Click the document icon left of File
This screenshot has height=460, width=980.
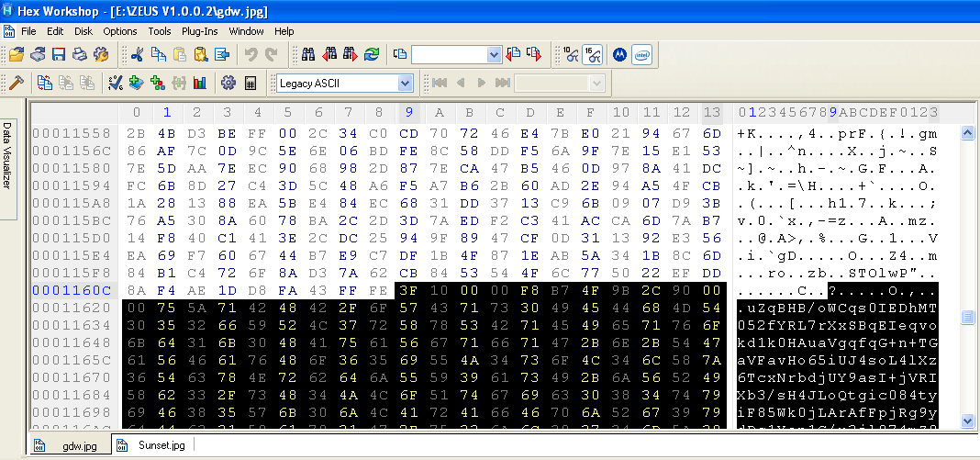(x=9, y=30)
